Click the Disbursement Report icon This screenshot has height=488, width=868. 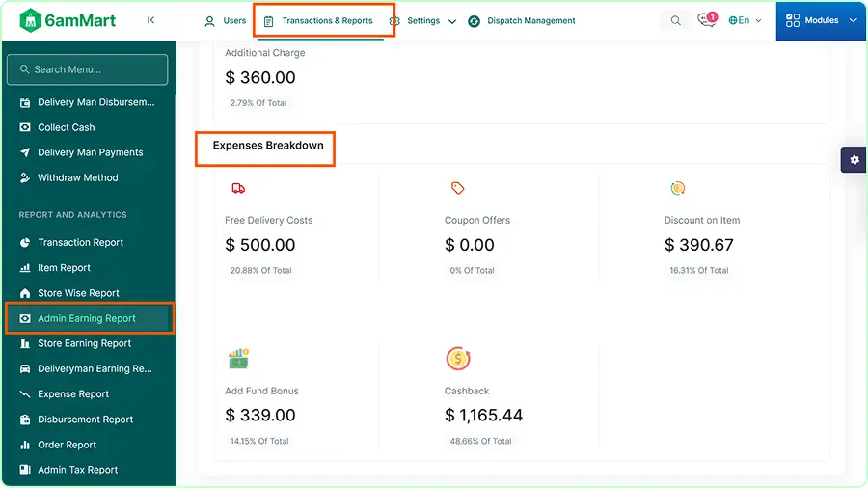click(25, 420)
